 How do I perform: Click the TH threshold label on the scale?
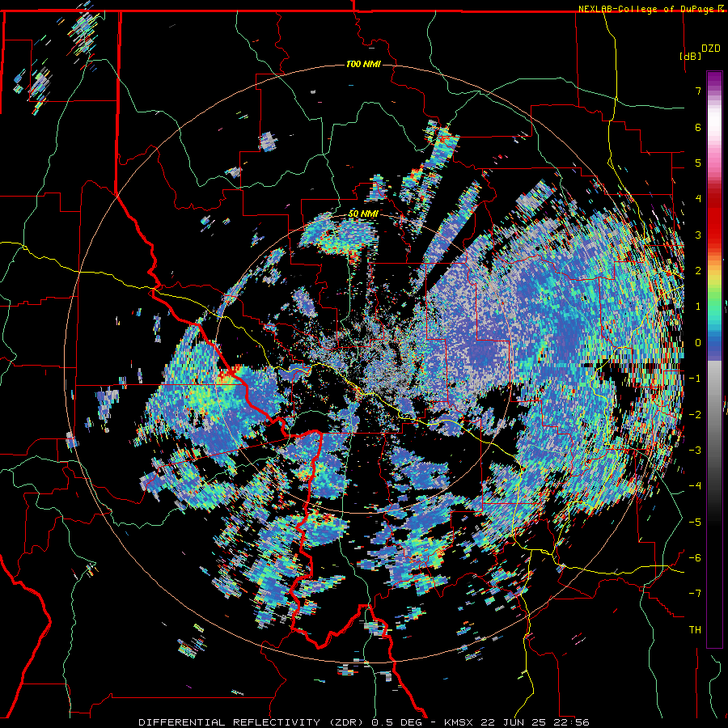tap(695, 630)
